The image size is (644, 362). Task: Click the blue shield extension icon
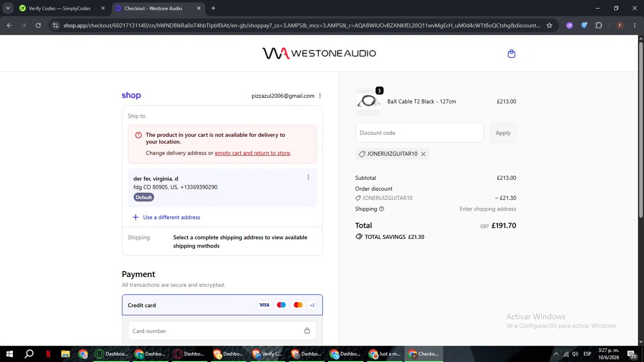584,25
